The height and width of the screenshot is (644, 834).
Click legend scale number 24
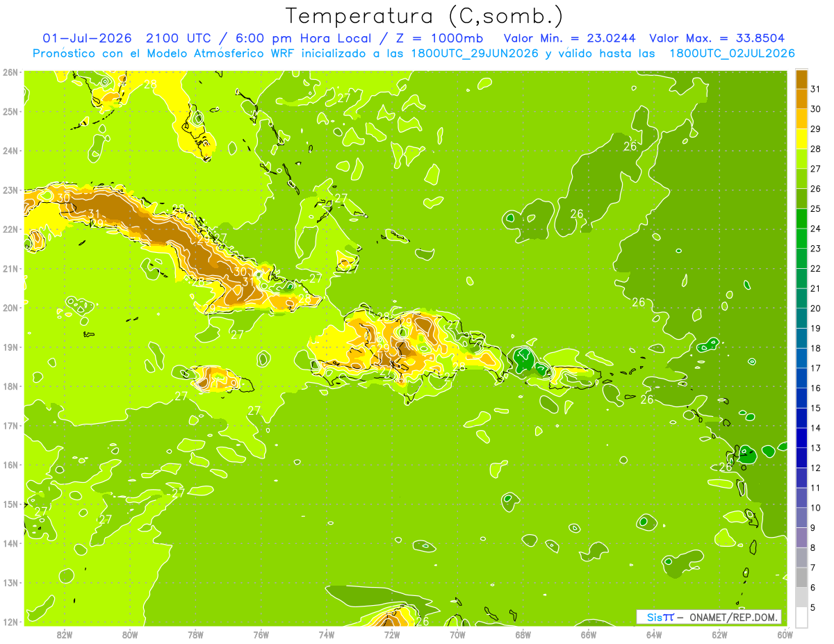coord(815,229)
